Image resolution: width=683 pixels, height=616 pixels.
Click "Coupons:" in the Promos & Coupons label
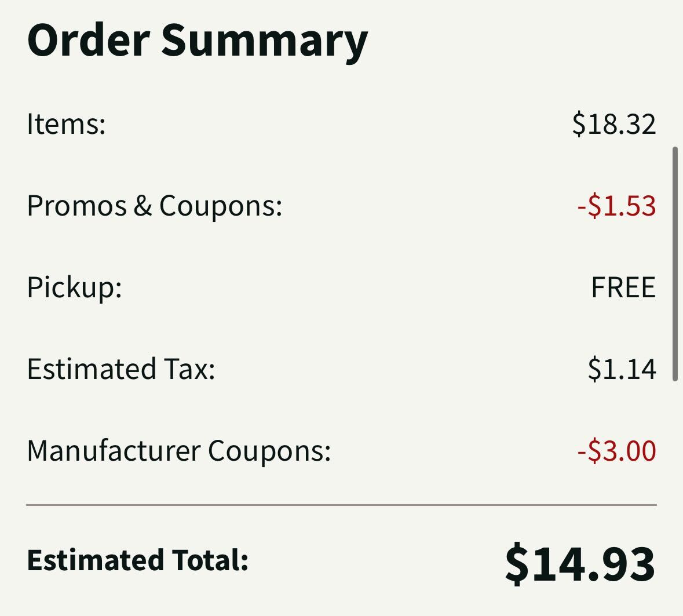tap(221, 206)
